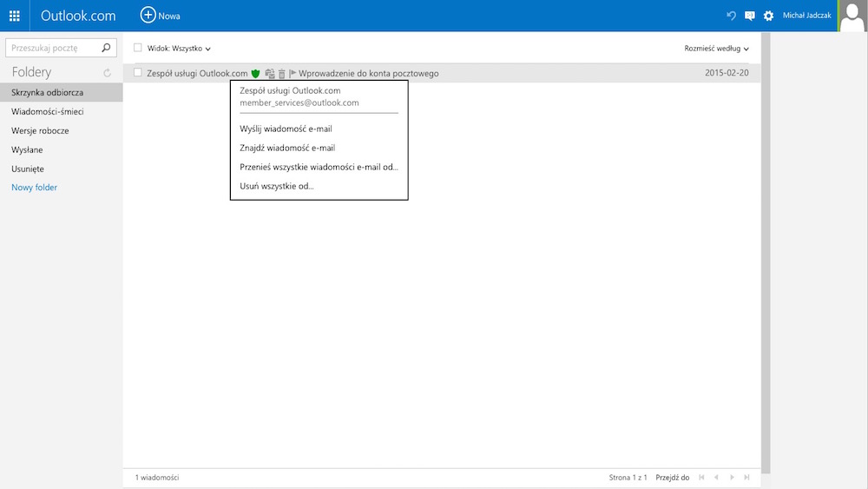The height and width of the screenshot is (489, 868).
Task: Choose Wyślij wiadomość e-mail from the menu
Action: (286, 129)
